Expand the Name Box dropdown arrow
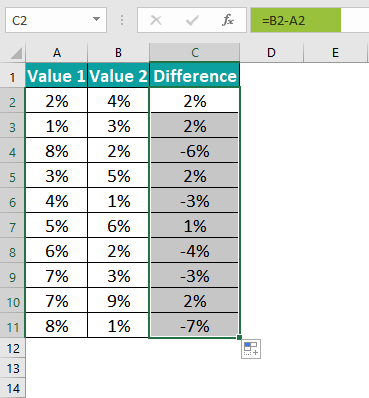The width and height of the screenshot is (369, 398). [96, 19]
